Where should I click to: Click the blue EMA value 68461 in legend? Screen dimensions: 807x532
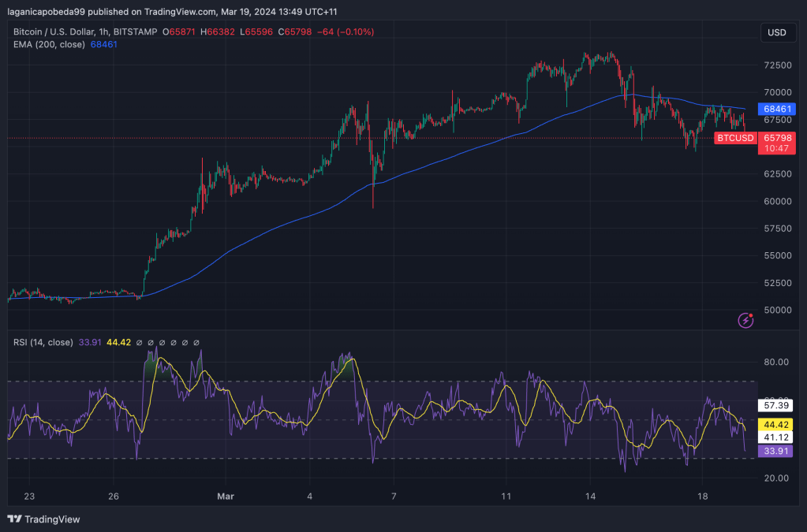click(x=104, y=45)
